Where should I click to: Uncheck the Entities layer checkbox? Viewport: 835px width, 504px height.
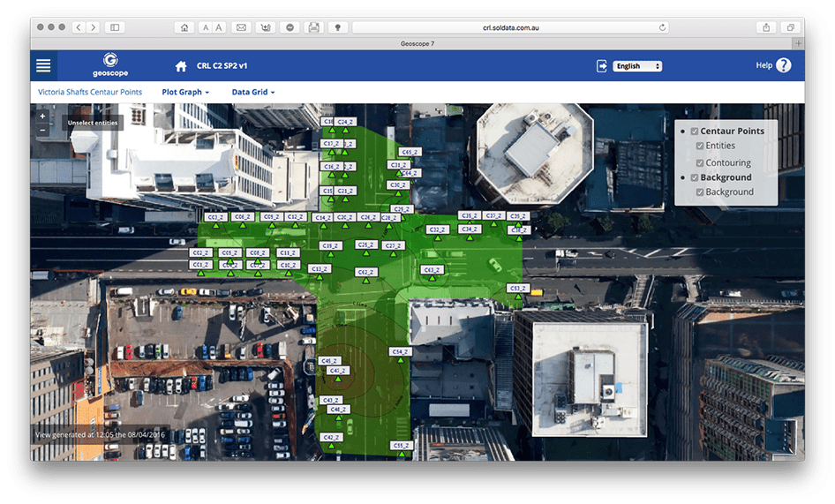click(700, 146)
